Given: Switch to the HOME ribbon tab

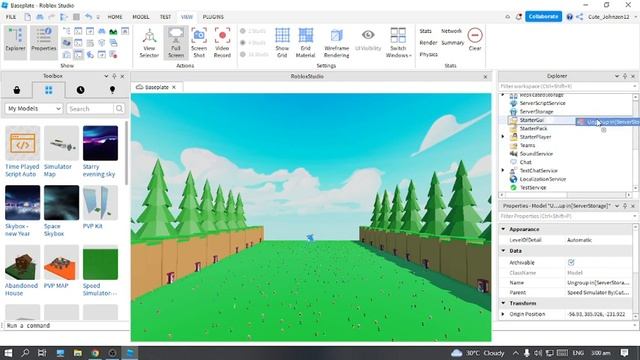Looking at the screenshot, I should [115, 17].
